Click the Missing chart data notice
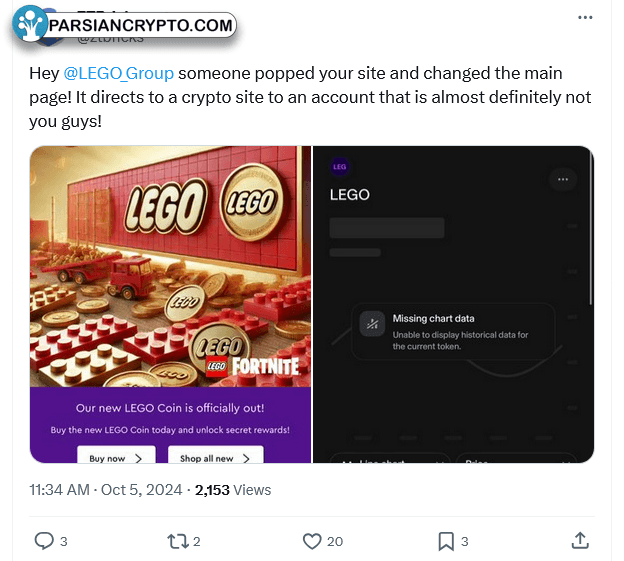This screenshot has height=561, width=624. coord(453,332)
